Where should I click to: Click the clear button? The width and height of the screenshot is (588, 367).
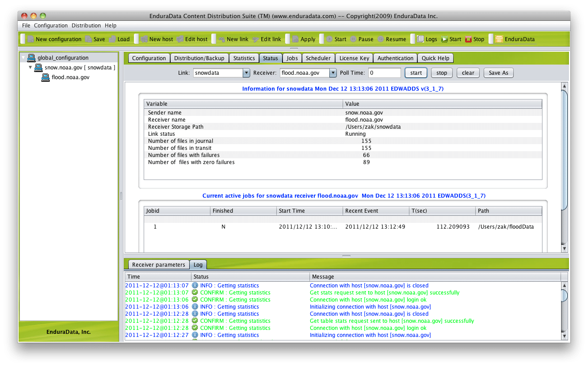coord(468,73)
